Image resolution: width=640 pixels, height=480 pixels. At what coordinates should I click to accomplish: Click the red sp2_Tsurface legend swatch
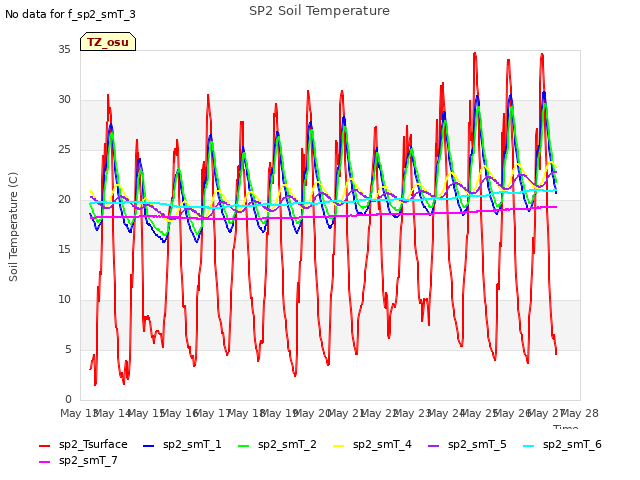coord(44,446)
